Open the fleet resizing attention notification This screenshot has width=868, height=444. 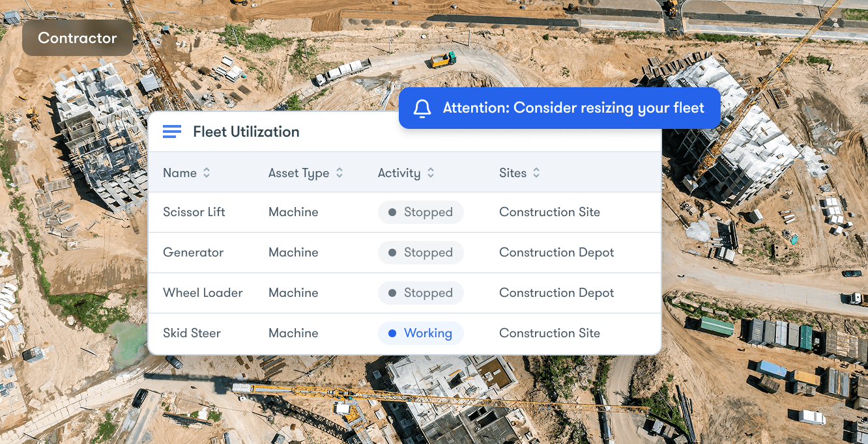tap(559, 108)
